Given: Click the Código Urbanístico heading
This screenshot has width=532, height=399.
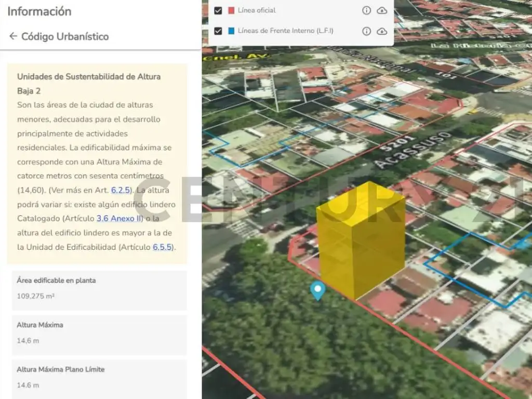Looking at the screenshot, I should coord(65,36).
